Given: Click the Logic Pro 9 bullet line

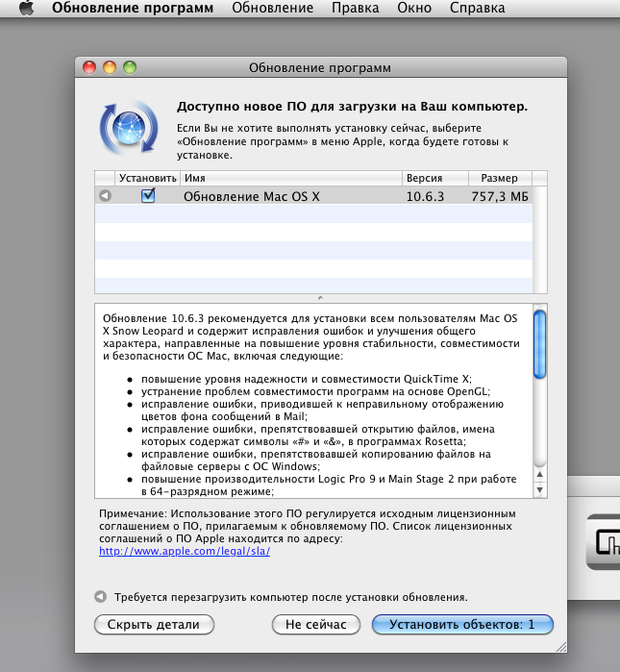Looking at the screenshot, I should [x=329, y=485].
